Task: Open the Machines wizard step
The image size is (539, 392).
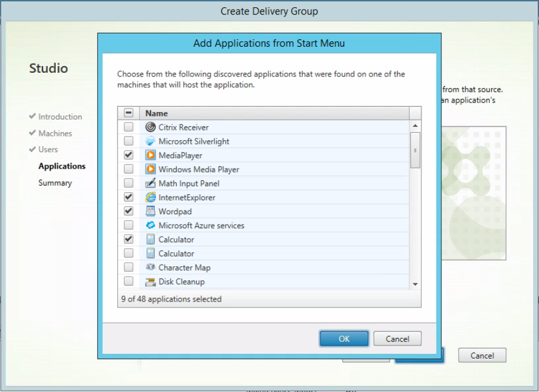Action: point(55,133)
